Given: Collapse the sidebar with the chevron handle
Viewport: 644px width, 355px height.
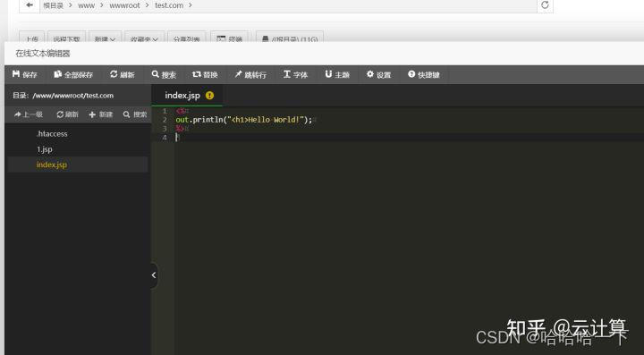Looking at the screenshot, I should pyautogui.click(x=154, y=275).
